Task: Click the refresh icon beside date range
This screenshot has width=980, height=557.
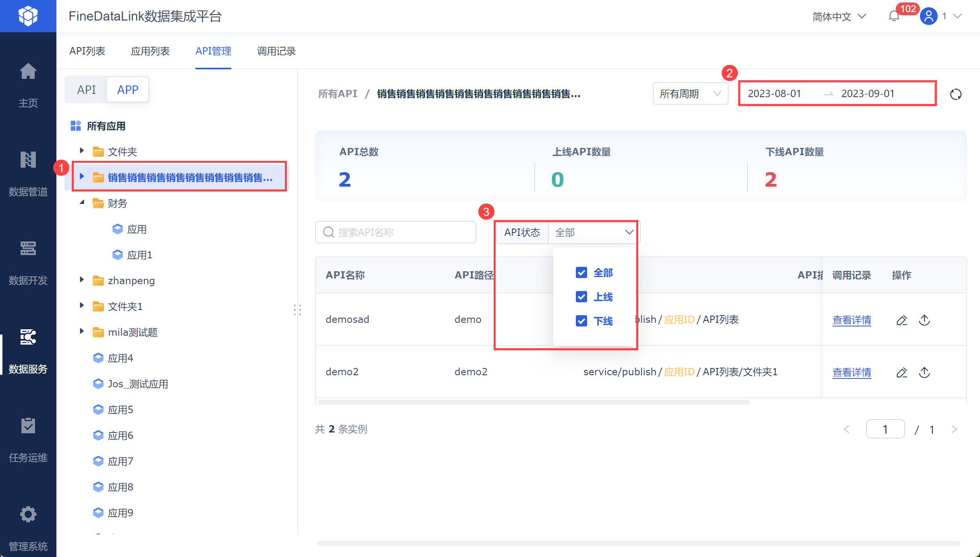Action: (x=955, y=94)
